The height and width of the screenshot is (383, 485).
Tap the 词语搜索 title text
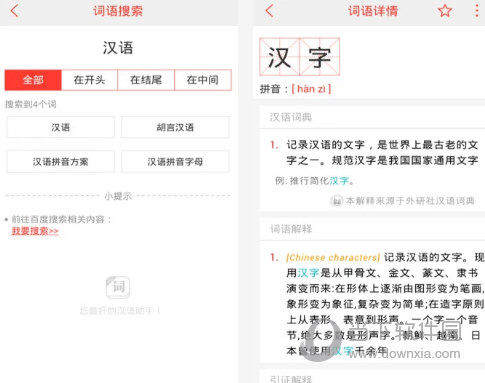point(118,11)
